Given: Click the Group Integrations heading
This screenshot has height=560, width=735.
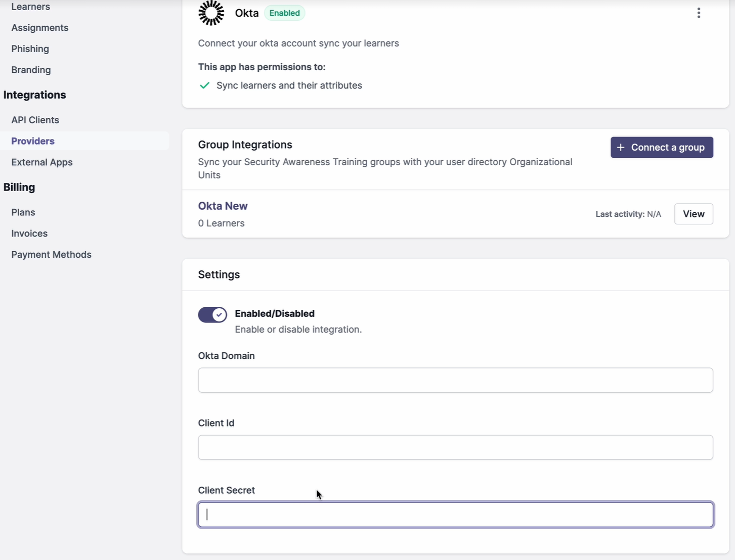Looking at the screenshot, I should point(245,145).
